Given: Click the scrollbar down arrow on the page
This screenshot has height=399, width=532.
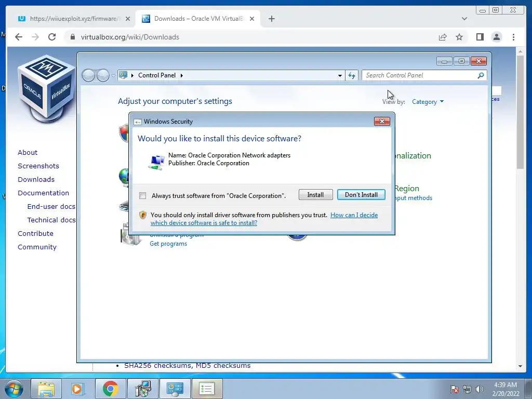Looking at the screenshot, I should click(x=520, y=366).
